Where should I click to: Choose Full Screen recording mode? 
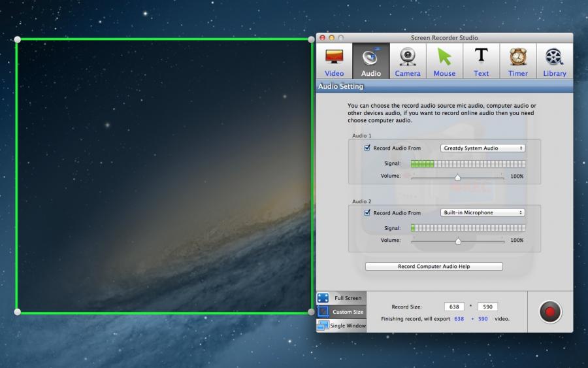pos(341,298)
